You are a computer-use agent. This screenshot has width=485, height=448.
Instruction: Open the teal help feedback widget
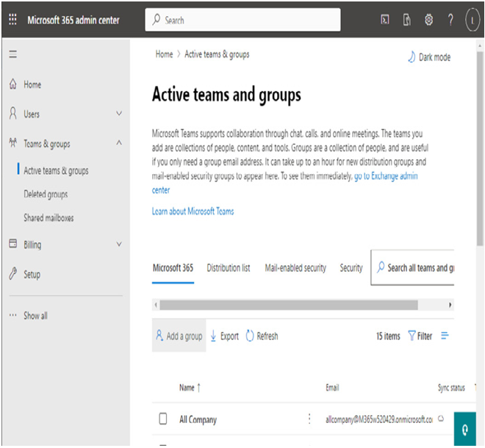click(465, 429)
